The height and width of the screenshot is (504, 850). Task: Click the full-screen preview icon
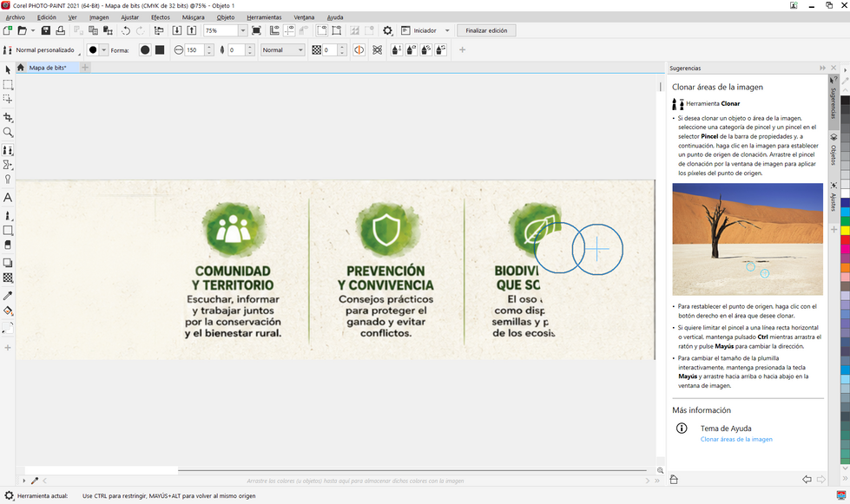(256, 30)
